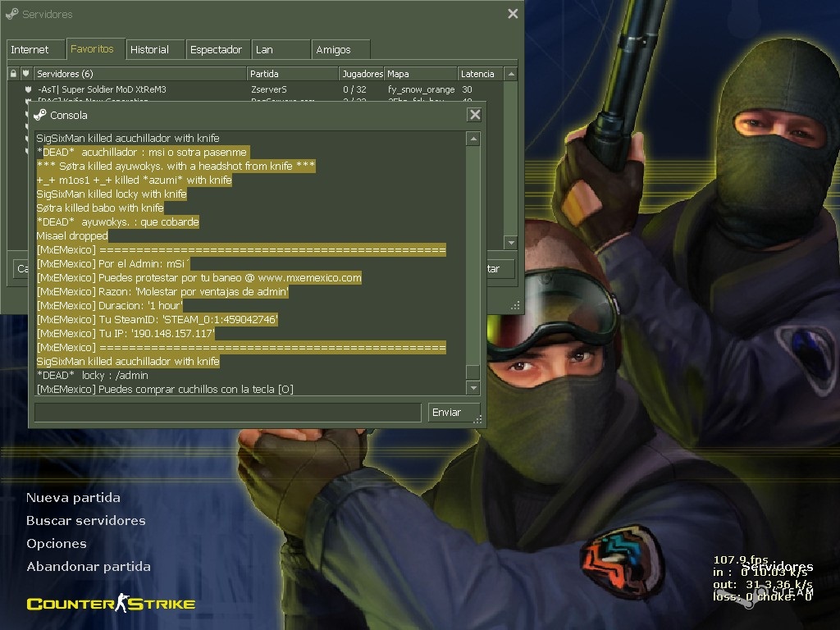Click the 'Por el Admin: mSi' line
Viewport: 840px width, 630px height.
(112, 263)
